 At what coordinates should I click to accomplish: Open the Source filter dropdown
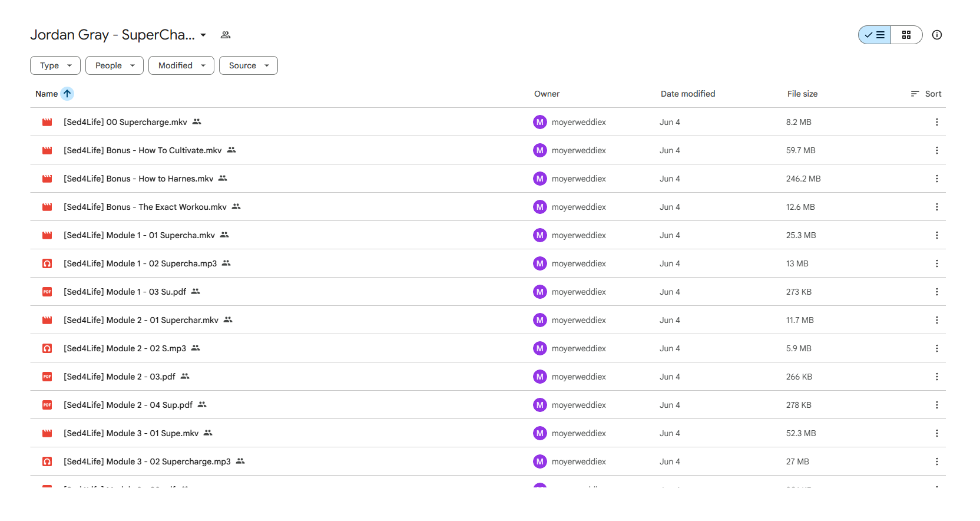249,65
